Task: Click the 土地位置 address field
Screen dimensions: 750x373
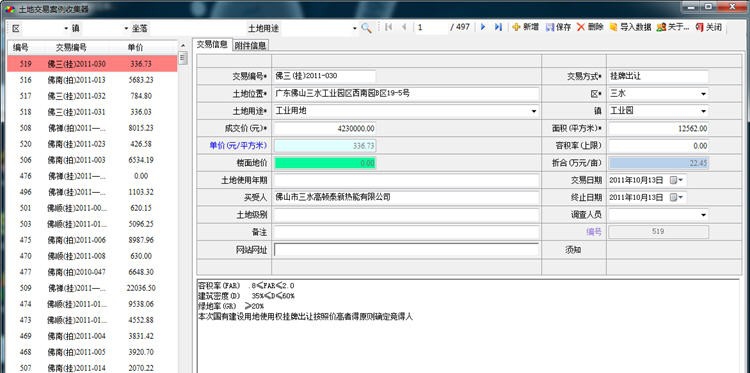Action: [x=407, y=94]
